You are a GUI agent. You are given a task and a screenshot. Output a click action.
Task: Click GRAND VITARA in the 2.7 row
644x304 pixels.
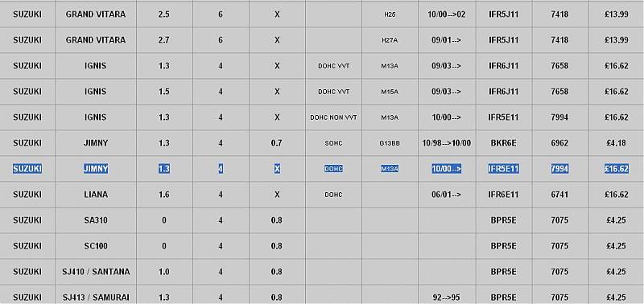pyautogui.click(x=96, y=40)
